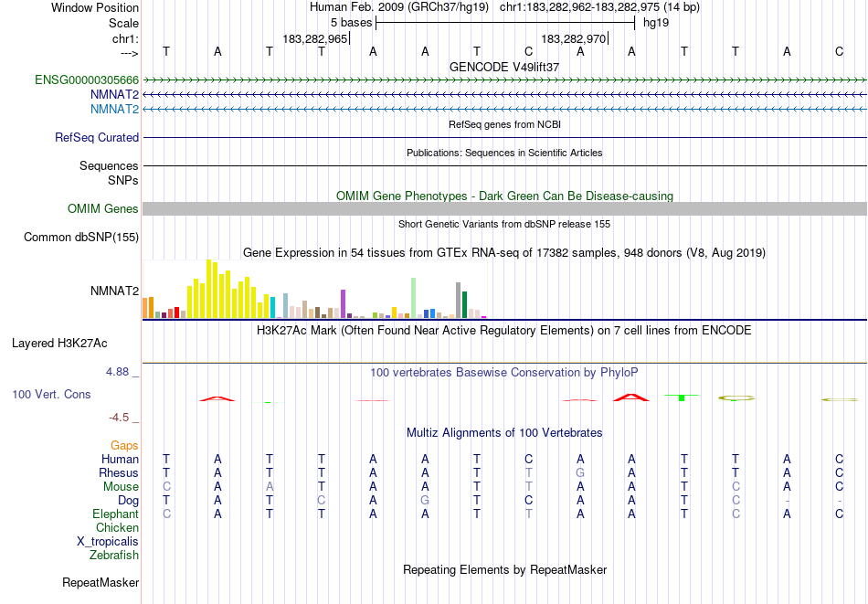Click the tall light green GTEx bar
Screen dimensions: 868x604
(414, 299)
